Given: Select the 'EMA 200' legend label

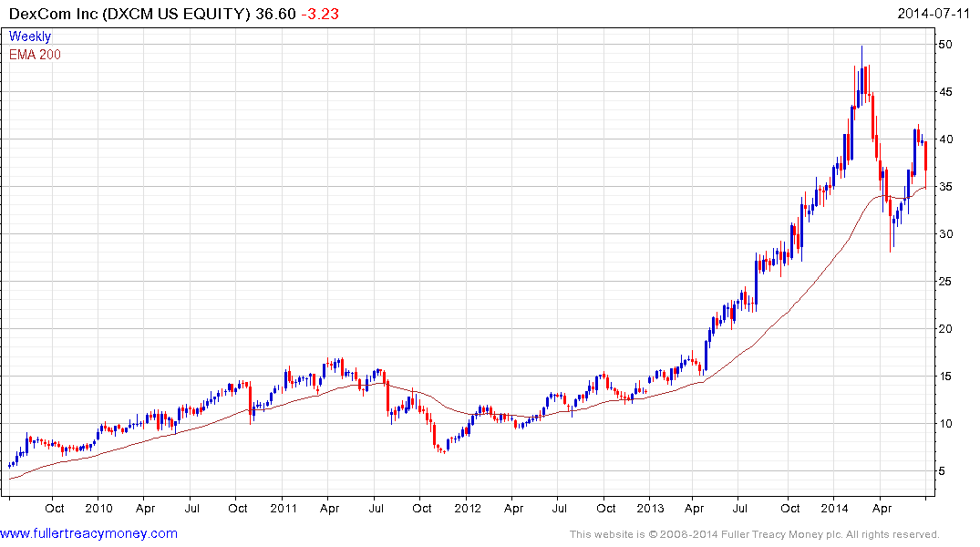Looking at the screenshot, I should click(35, 55).
